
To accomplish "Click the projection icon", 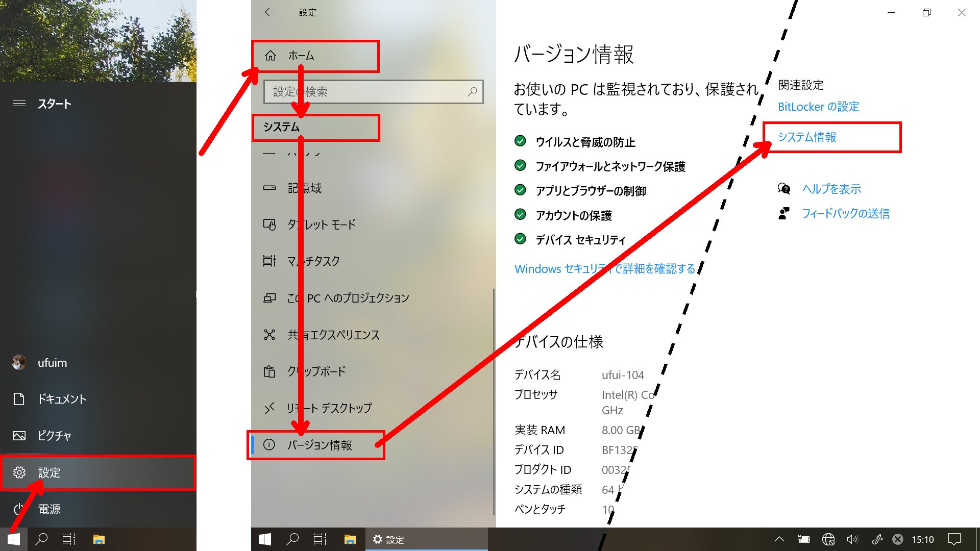I will (x=269, y=298).
